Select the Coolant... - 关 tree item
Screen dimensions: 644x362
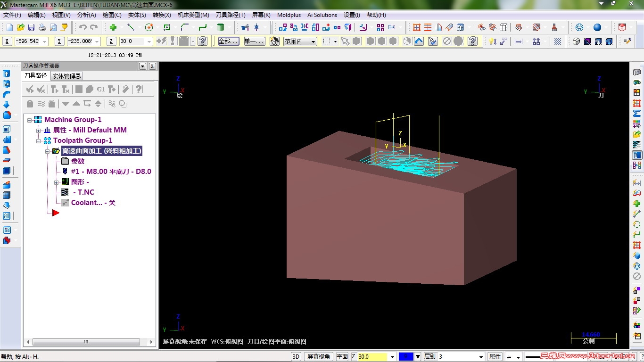coord(93,203)
